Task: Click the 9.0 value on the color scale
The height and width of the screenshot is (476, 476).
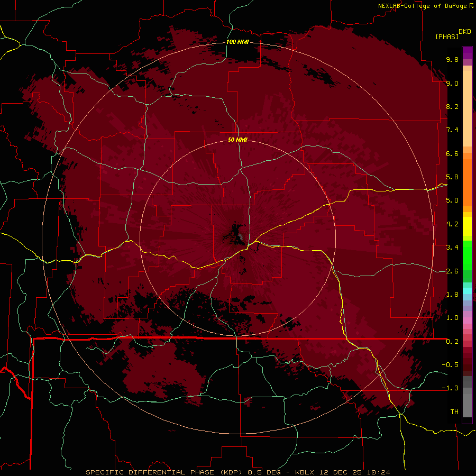Action: (x=452, y=83)
